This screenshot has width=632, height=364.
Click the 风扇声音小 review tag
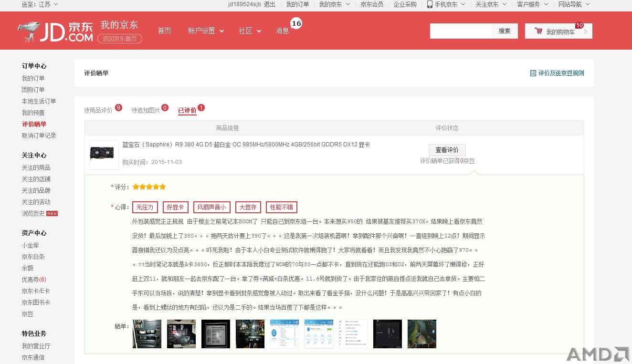212,207
